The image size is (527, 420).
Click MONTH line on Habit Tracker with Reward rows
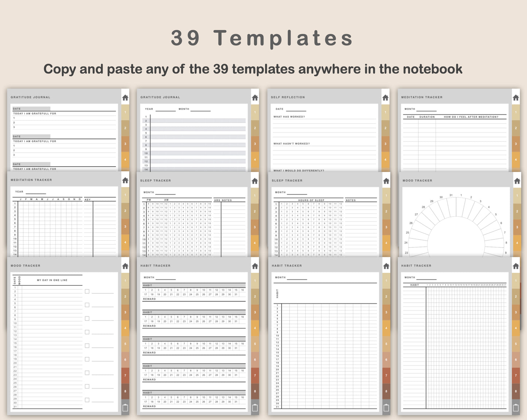click(x=166, y=279)
